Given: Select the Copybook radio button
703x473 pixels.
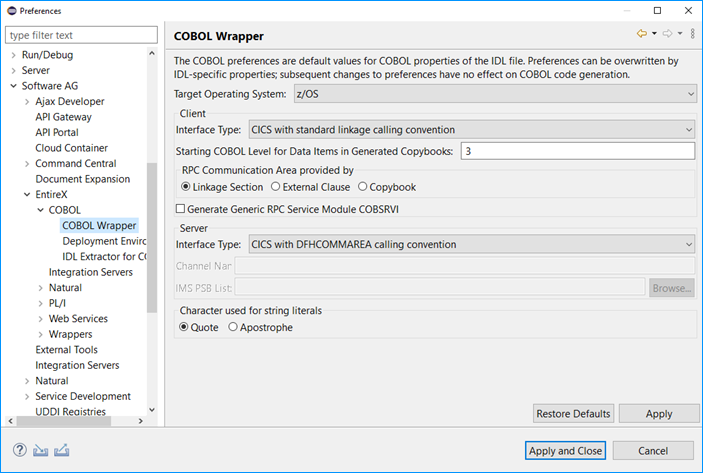Looking at the screenshot, I should pyautogui.click(x=362, y=187).
